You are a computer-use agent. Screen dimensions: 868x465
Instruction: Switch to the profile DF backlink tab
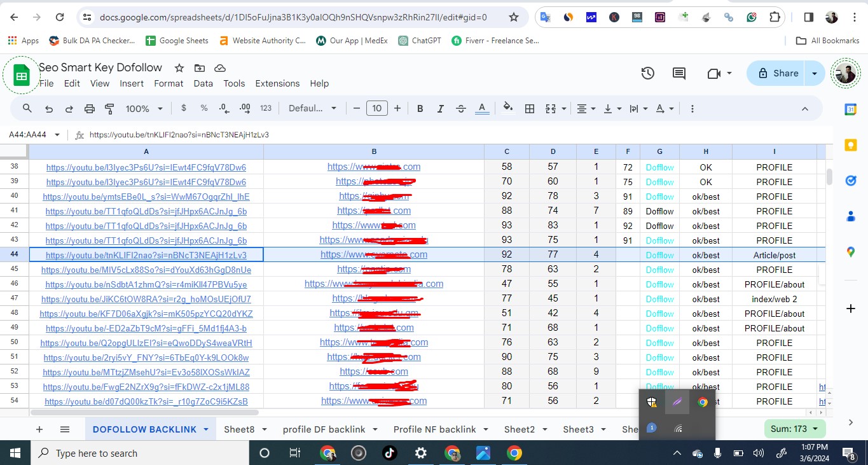click(324, 429)
